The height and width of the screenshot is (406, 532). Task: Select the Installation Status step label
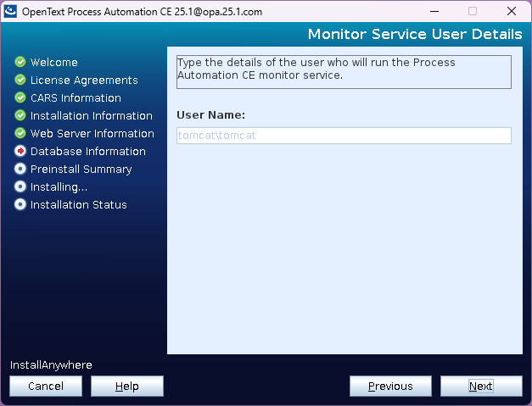[x=79, y=204]
